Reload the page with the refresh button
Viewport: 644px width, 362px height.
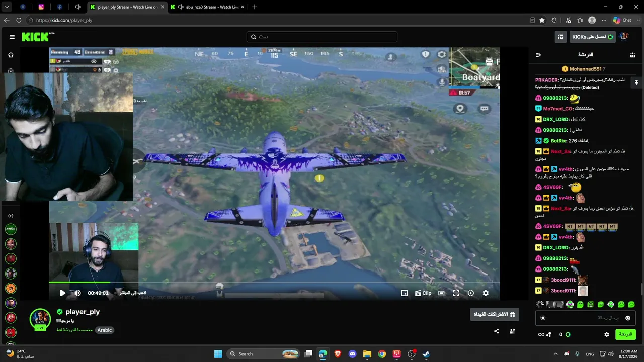tap(19, 20)
